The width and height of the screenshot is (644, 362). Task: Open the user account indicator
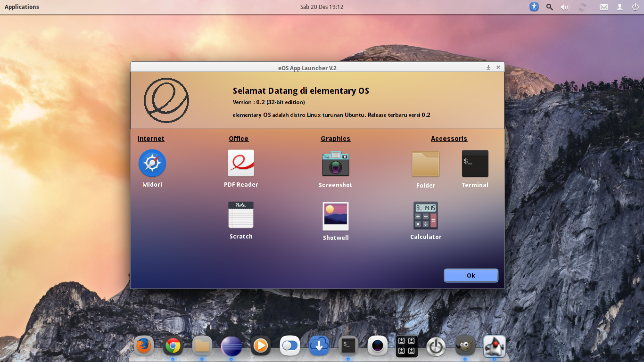click(x=620, y=7)
